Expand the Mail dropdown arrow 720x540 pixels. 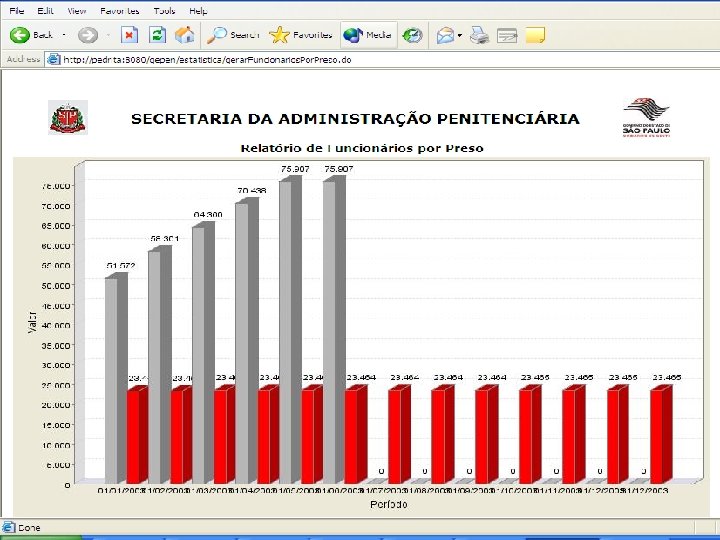(460, 35)
